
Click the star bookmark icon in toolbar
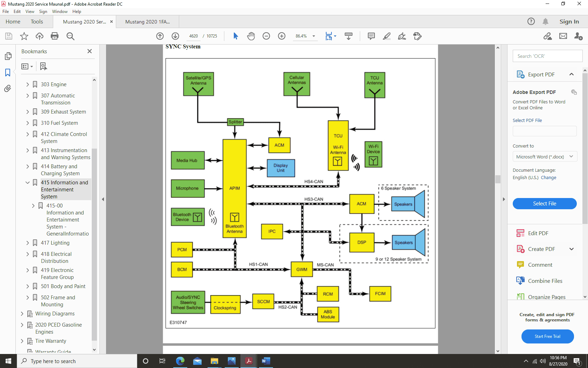[x=24, y=36]
